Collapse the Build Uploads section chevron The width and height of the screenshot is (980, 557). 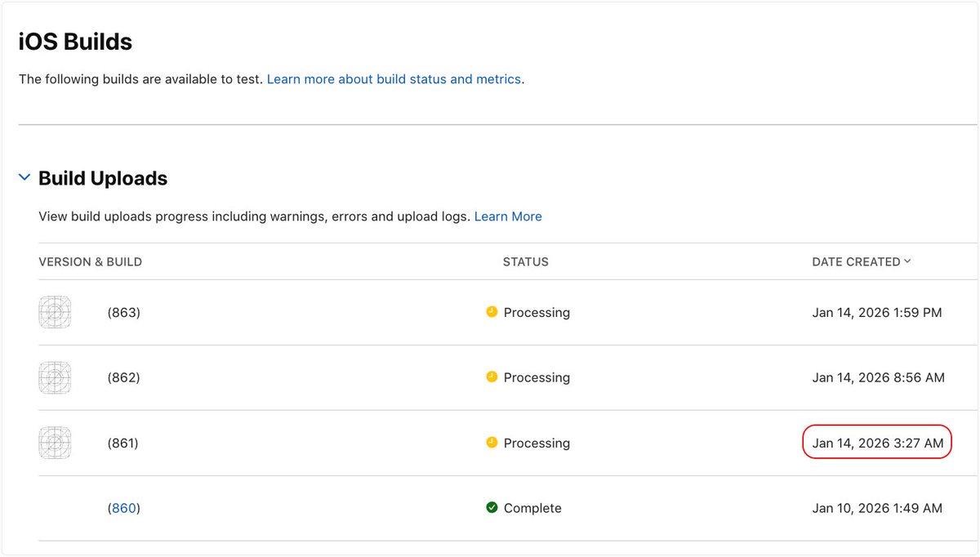[24, 177]
